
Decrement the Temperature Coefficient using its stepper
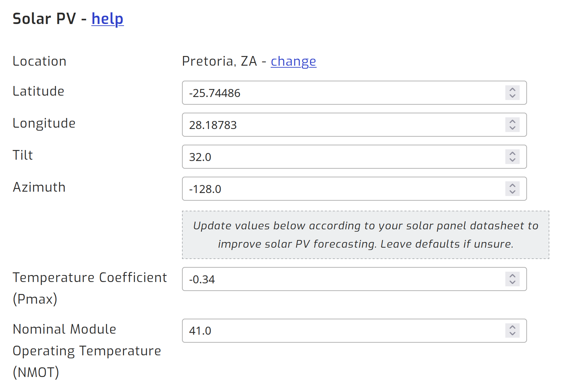pos(512,283)
